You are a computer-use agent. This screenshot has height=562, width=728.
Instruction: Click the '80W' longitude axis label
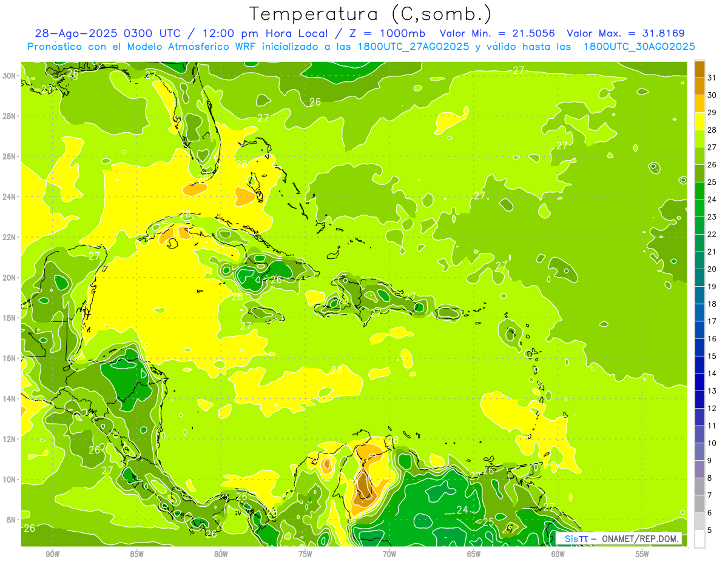point(221,554)
